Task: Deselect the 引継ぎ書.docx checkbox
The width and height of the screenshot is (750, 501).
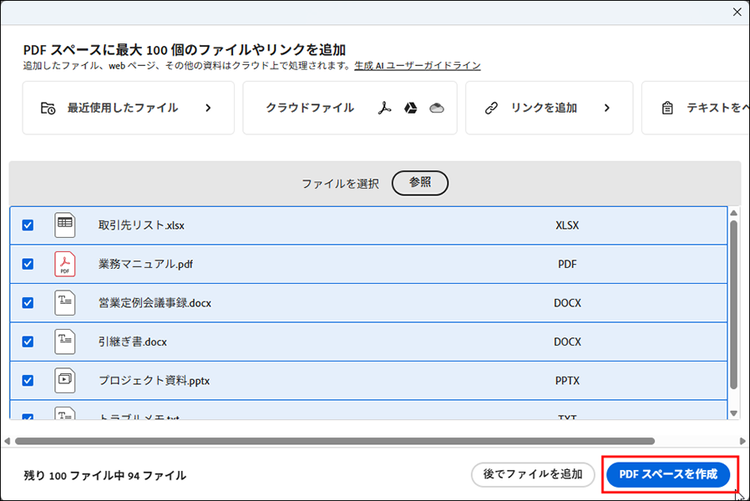Action: tap(28, 341)
